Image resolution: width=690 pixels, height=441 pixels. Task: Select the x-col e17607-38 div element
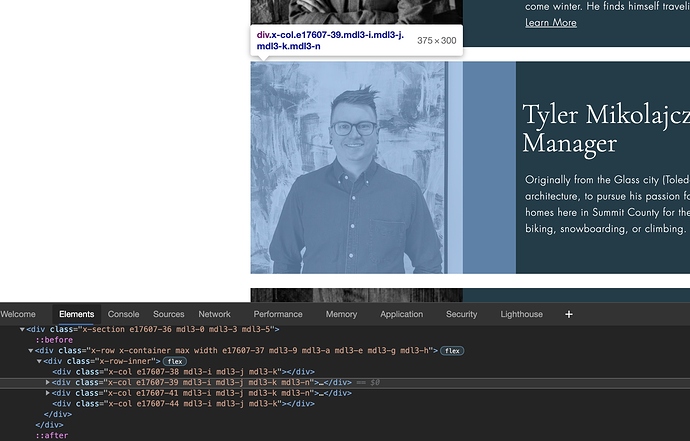tap(170, 372)
